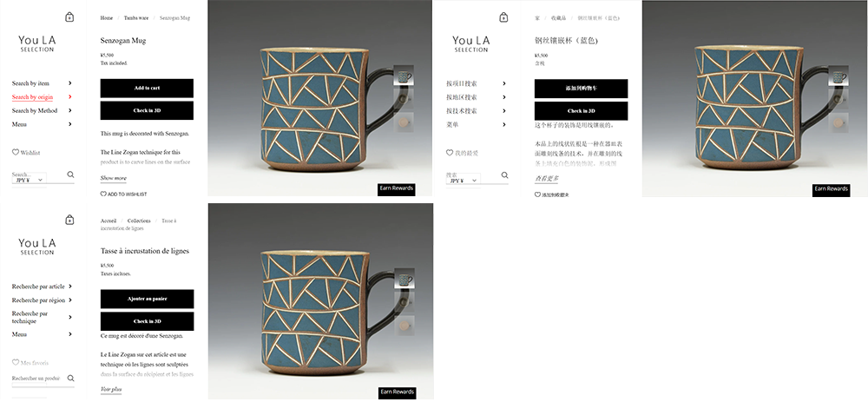Click heart icon beside ADD TO WISHLIST
The width and height of the screenshot is (868, 402).
(x=103, y=194)
